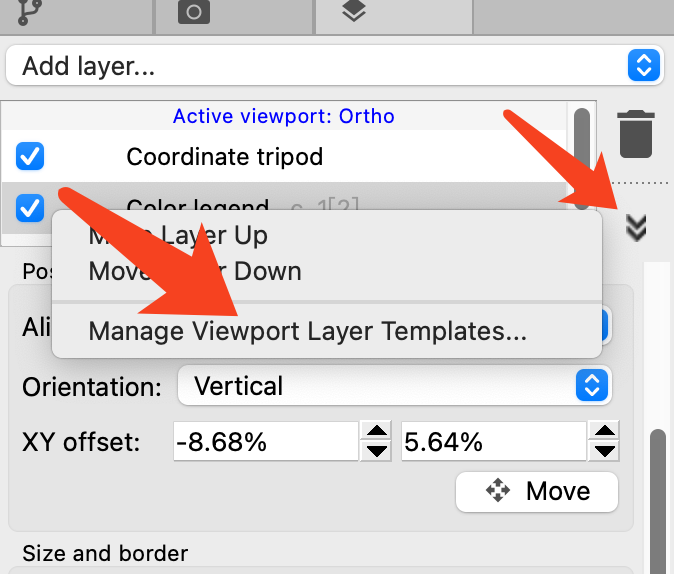Click the double-chevron more actions icon
Screen dimensions: 674x574
636,228
